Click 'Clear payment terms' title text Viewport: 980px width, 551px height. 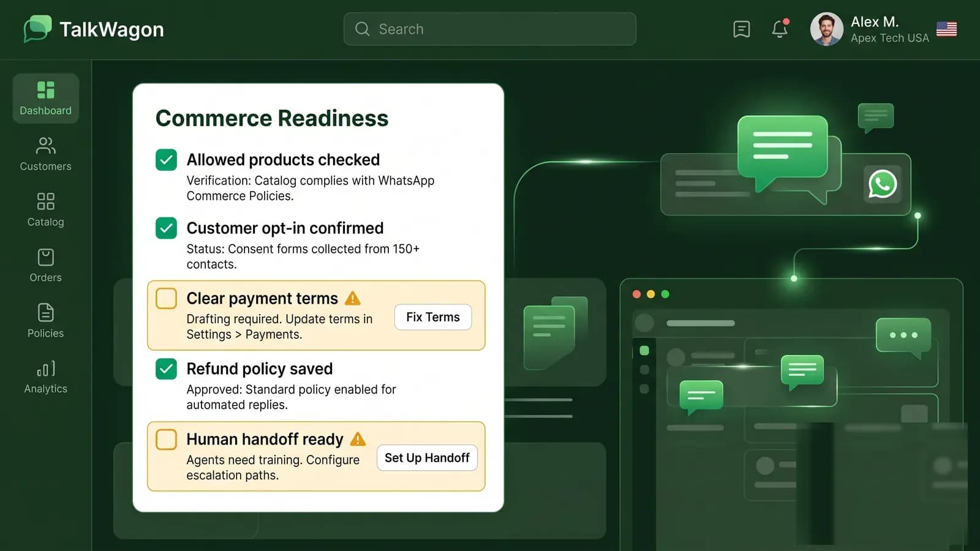pos(262,298)
